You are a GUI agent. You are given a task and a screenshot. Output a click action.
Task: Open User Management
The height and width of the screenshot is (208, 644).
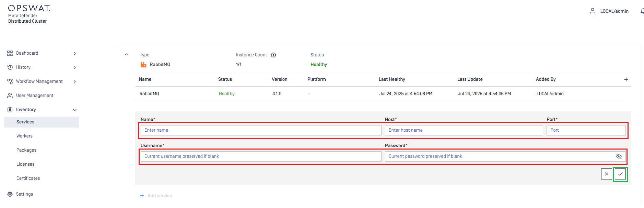(x=35, y=96)
